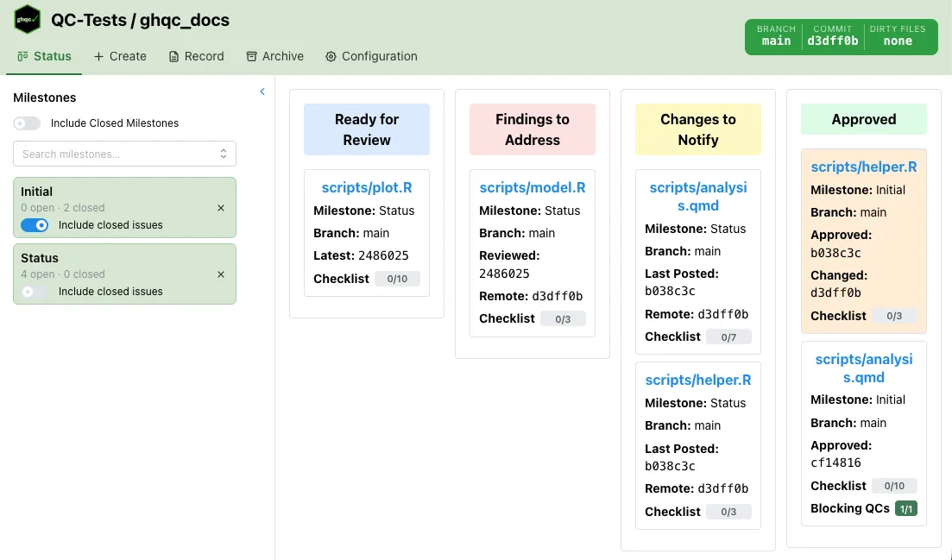Open scripts/helper.R in the Approved column
Image resolution: width=952 pixels, height=560 pixels.
pos(864,167)
